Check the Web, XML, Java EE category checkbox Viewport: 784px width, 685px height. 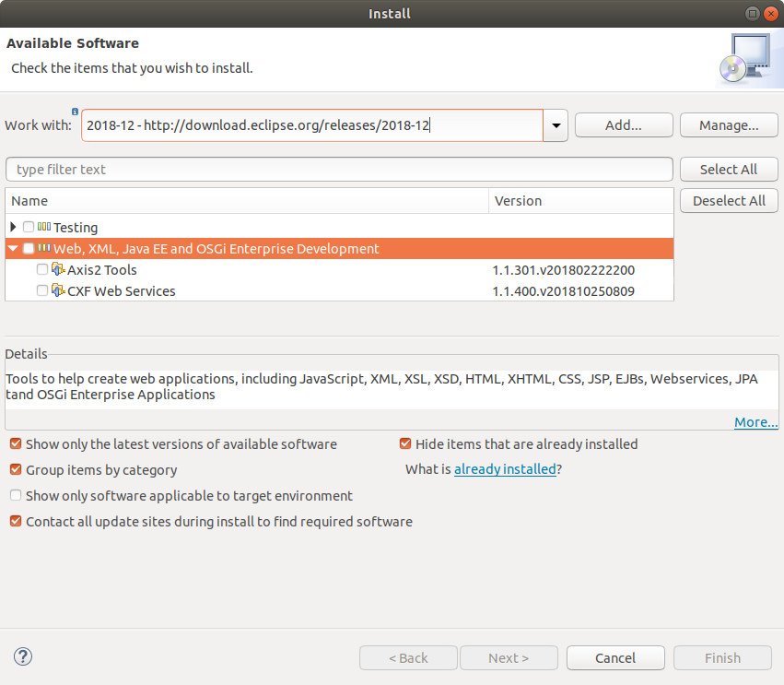pos(29,248)
